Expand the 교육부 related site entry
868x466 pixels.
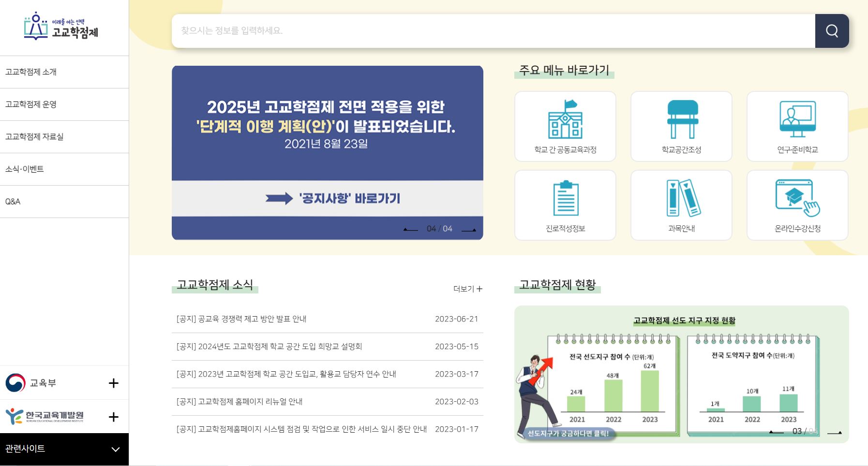[113, 383]
